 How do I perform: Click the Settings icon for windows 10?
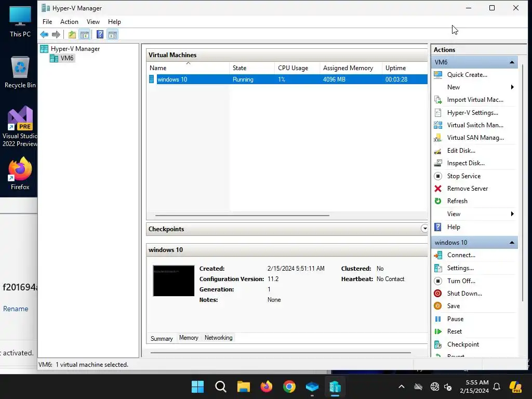click(x=438, y=268)
